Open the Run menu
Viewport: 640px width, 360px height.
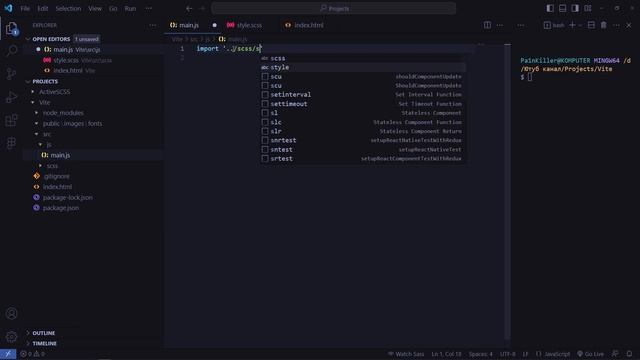130,8
